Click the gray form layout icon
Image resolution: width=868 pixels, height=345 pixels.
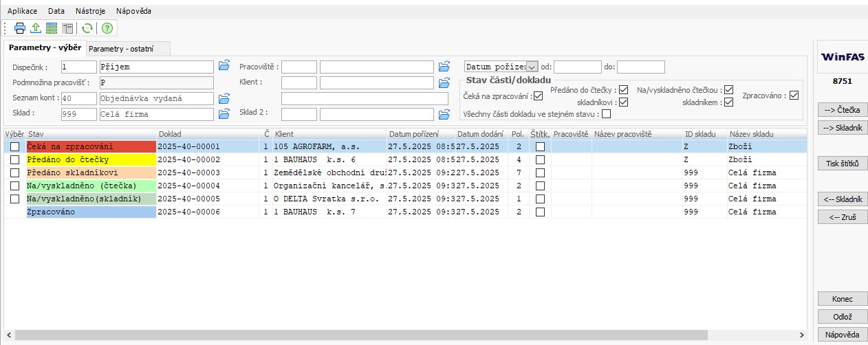(67, 28)
